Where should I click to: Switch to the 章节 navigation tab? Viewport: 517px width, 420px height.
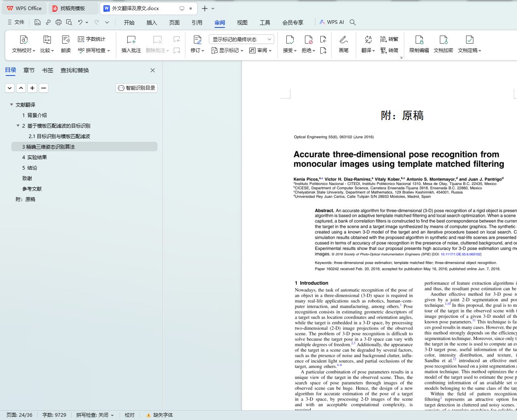[29, 70]
